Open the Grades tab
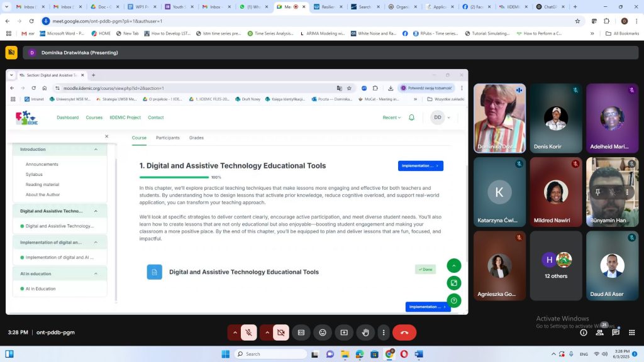The width and height of the screenshot is (644, 362). point(196,138)
